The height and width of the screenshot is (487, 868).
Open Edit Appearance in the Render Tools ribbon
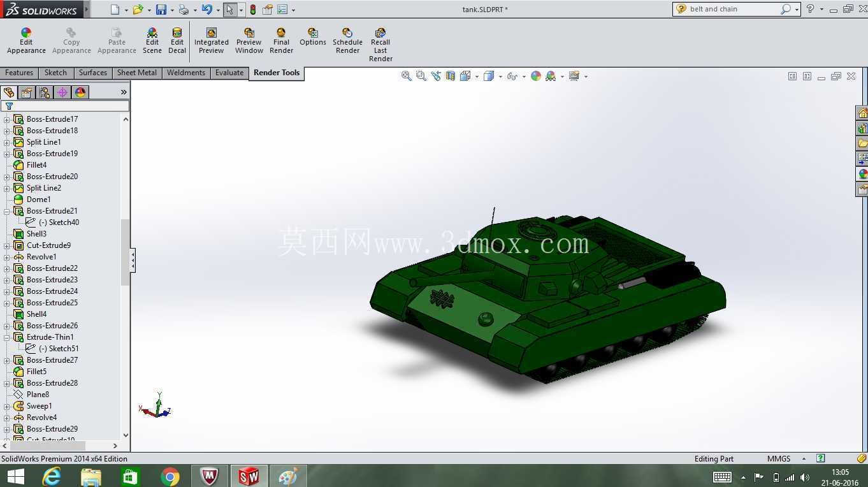point(26,41)
